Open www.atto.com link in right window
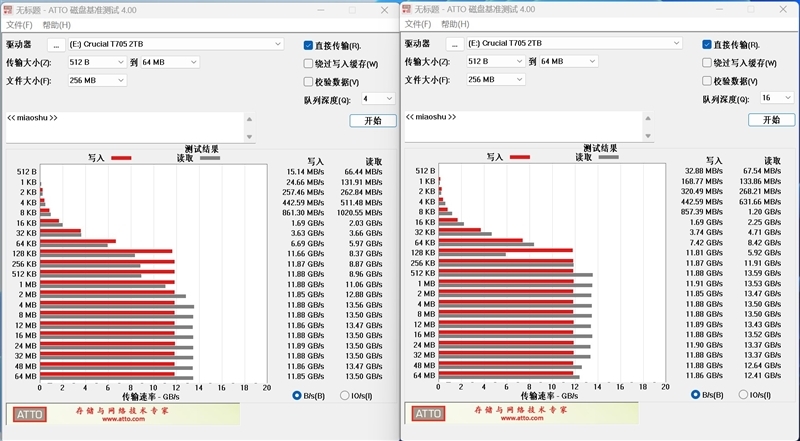The image size is (800, 441). click(x=521, y=418)
